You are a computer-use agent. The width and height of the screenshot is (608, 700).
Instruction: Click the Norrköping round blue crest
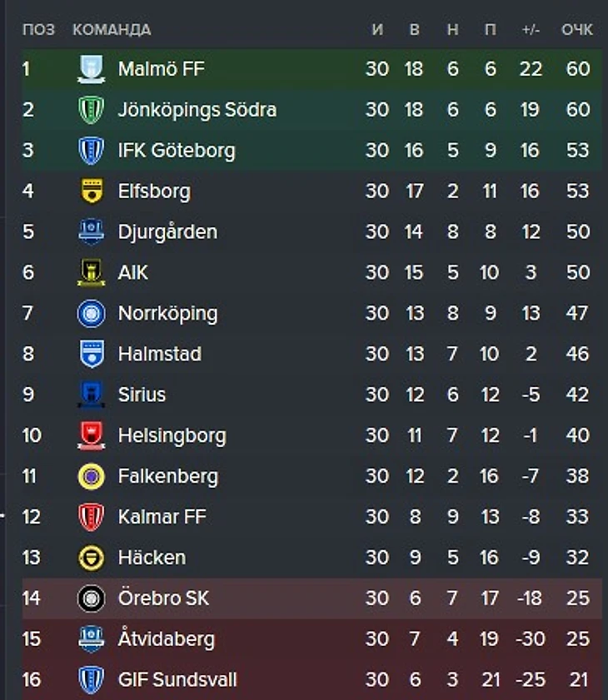click(x=91, y=314)
